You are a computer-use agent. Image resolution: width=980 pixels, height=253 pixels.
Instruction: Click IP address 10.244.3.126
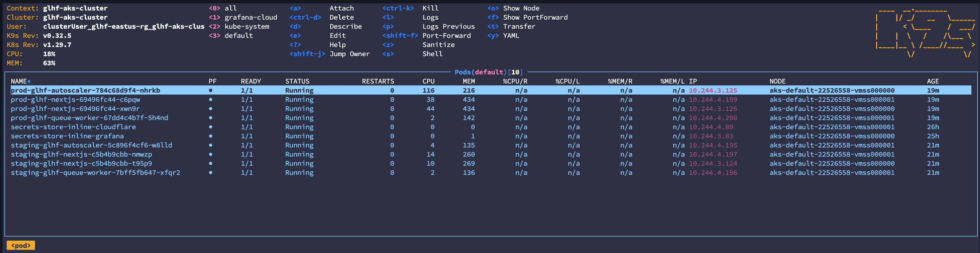click(x=713, y=109)
